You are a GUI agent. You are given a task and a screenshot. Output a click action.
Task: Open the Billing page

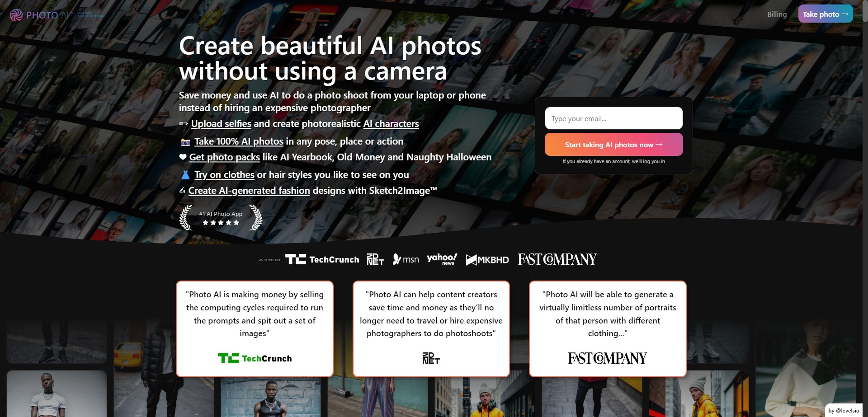tap(777, 14)
